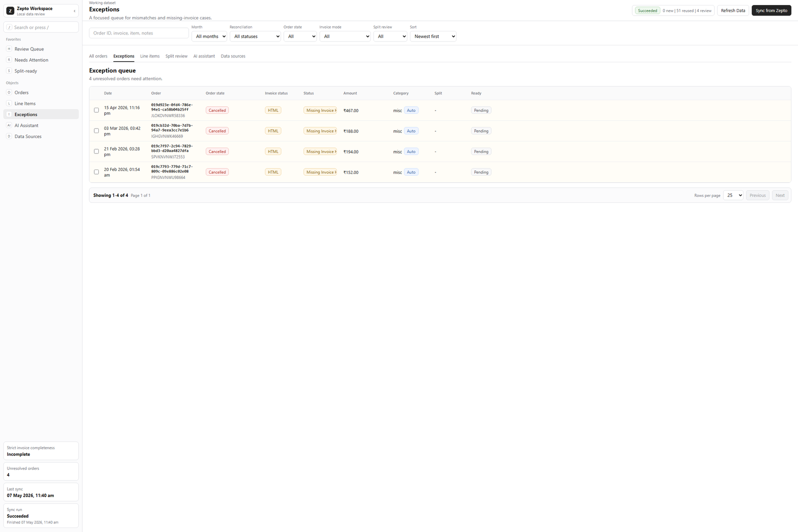Click the slash icon in sidebar search
This screenshot has width=798, height=532.
[x=9, y=27]
